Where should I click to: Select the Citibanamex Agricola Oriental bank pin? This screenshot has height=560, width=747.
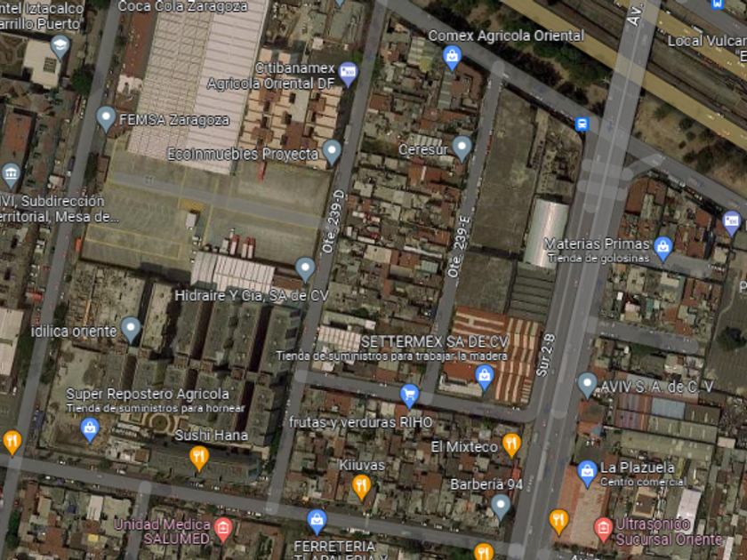[x=348, y=75]
